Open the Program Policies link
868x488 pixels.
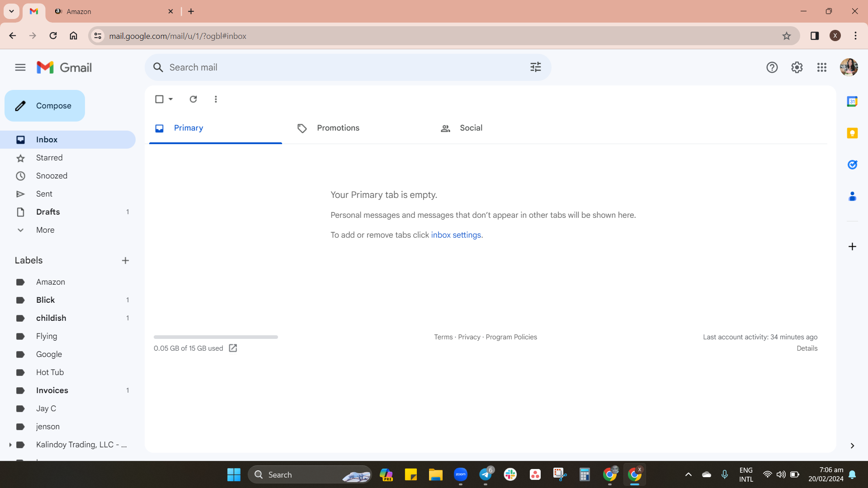pos(511,337)
